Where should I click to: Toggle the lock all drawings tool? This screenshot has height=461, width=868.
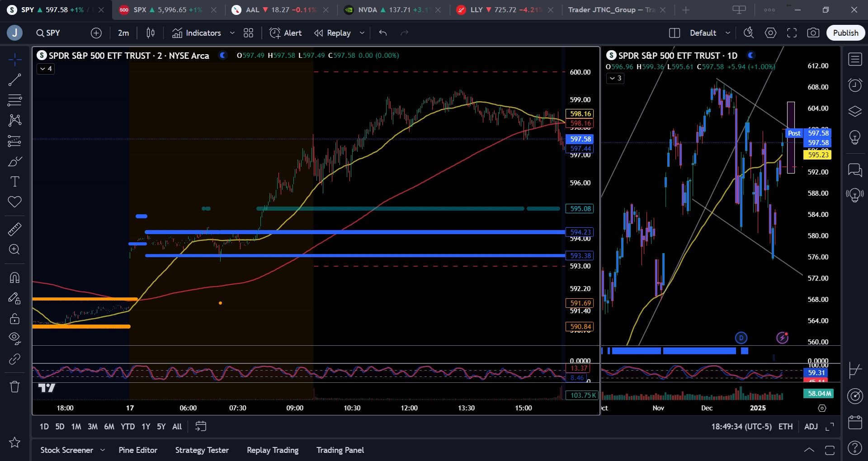(x=14, y=319)
